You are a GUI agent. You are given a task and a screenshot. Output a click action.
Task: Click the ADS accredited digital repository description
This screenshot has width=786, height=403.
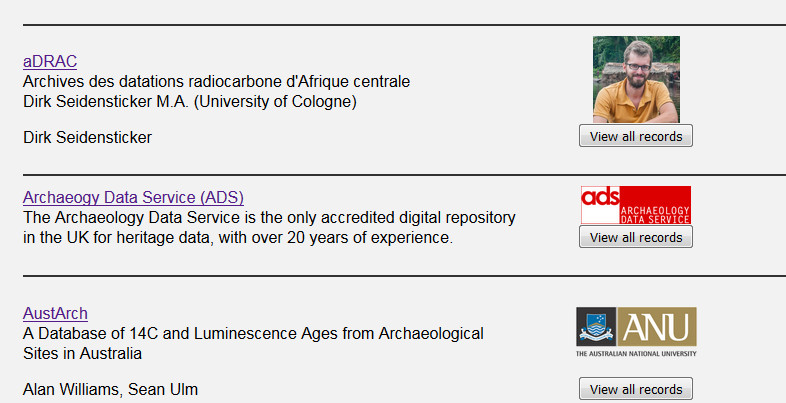(x=268, y=227)
